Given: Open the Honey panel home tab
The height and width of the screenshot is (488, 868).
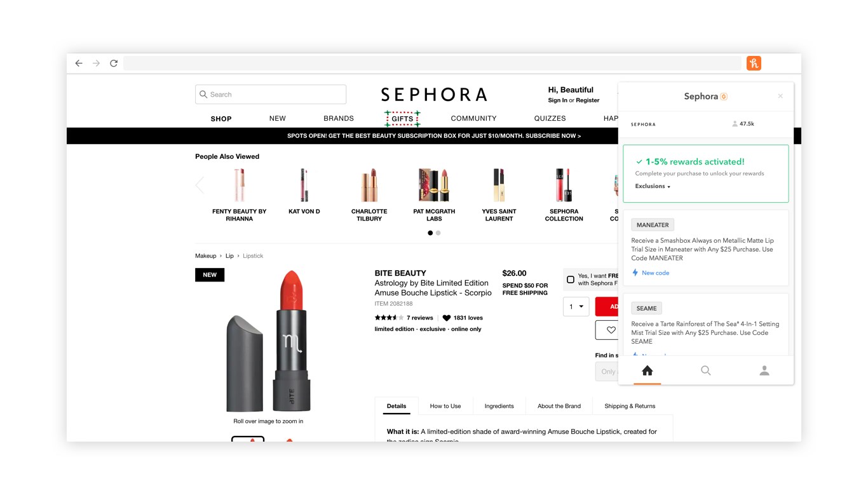Looking at the screenshot, I should pyautogui.click(x=648, y=370).
